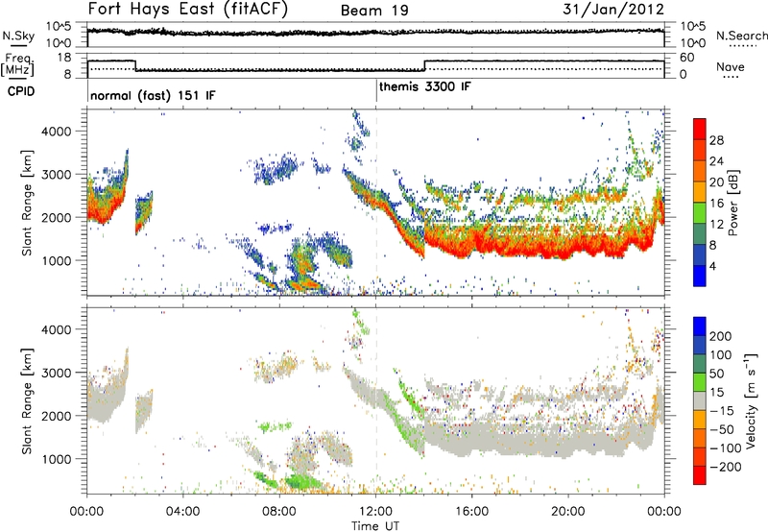Click the 'N.Search' legend label
The image size is (768, 532).
coord(741,36)
